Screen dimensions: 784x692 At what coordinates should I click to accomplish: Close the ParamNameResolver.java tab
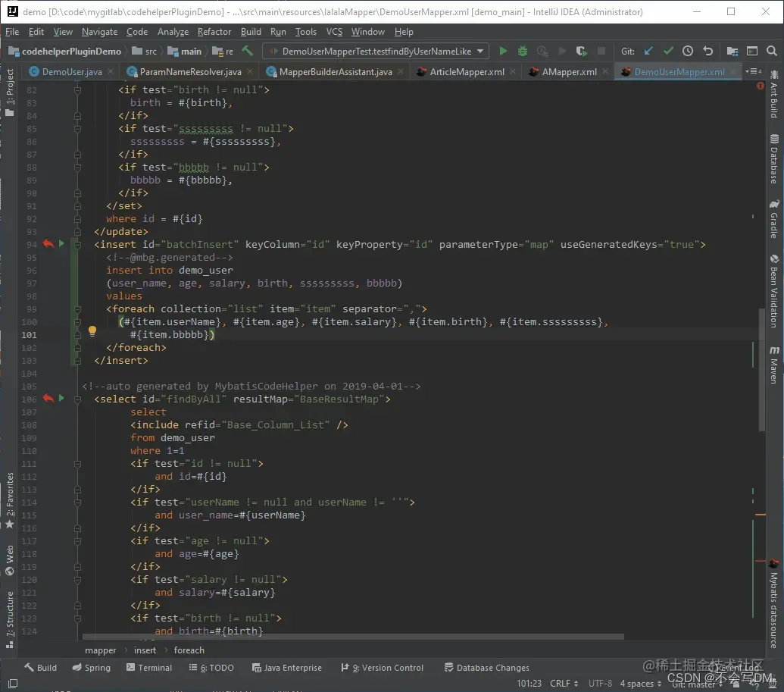click(x=249, y=71)
